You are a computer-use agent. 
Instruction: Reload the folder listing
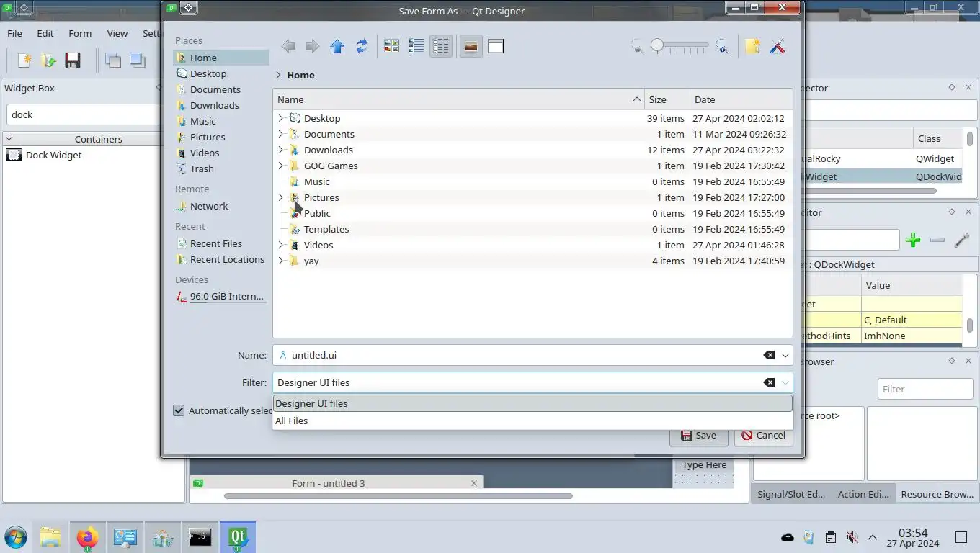point(362,46)
